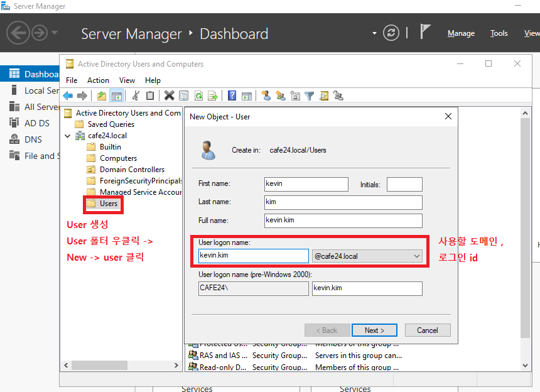The width and height of the screenshot is (540, 392).
Task: Click tree pane scroll right arrow
Action: (176, 365)
